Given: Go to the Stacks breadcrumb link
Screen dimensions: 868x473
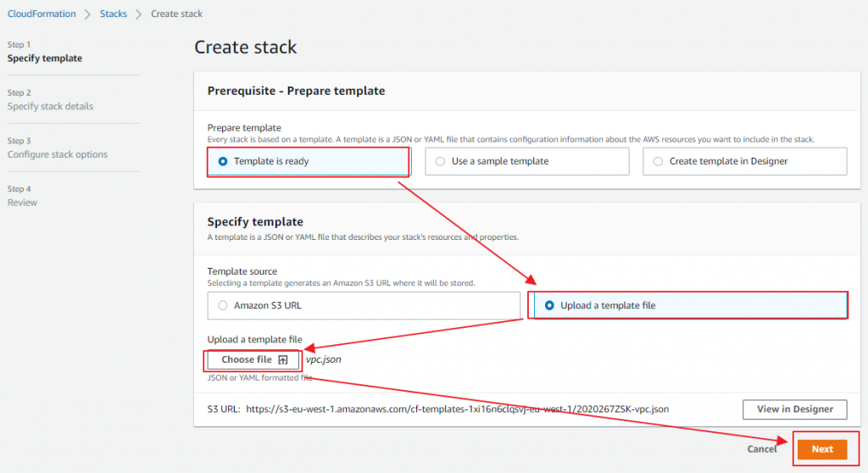Looking at the screenshot, I should tap(114, 14).
